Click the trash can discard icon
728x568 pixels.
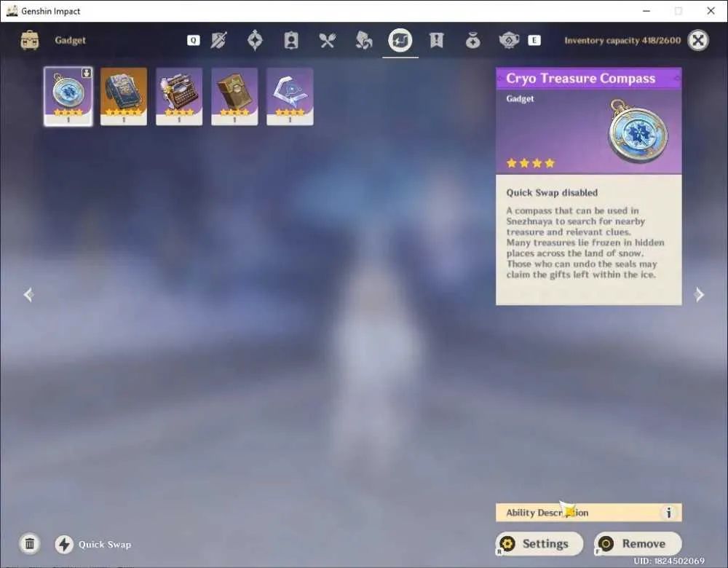(x=30, y=544)
